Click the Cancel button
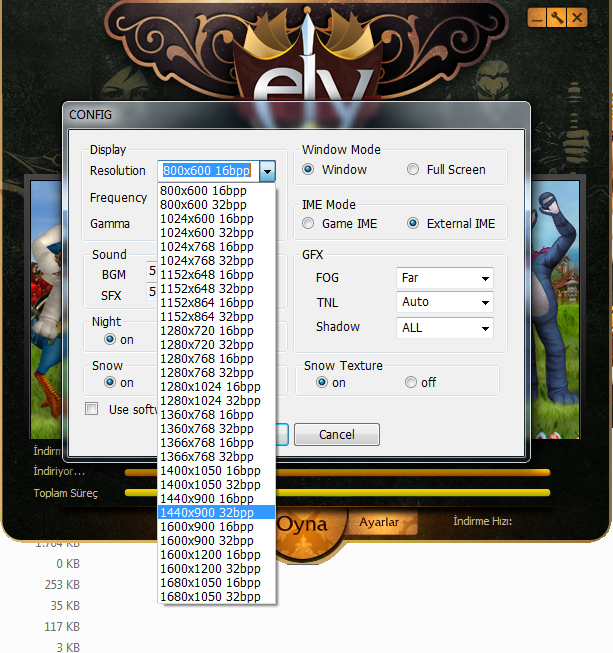Image resolution: width=613 pixels, height=653 pixels. [x=337, y=435]
